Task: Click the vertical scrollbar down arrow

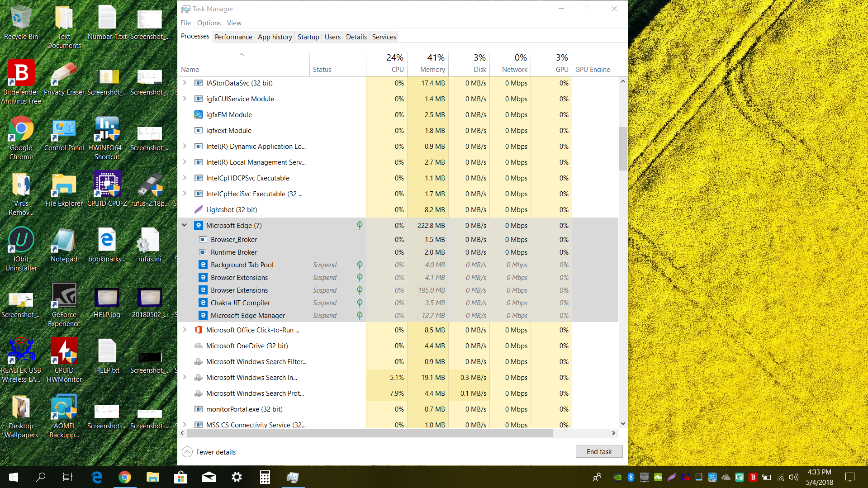Action: point(623,424)
